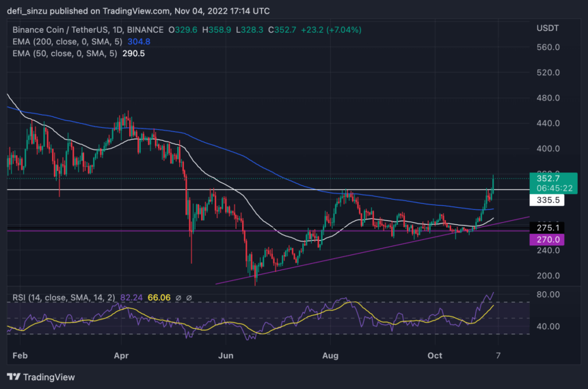Click the low price L328.3
Viewport: 588px width, 389px height.
[250, 30]
